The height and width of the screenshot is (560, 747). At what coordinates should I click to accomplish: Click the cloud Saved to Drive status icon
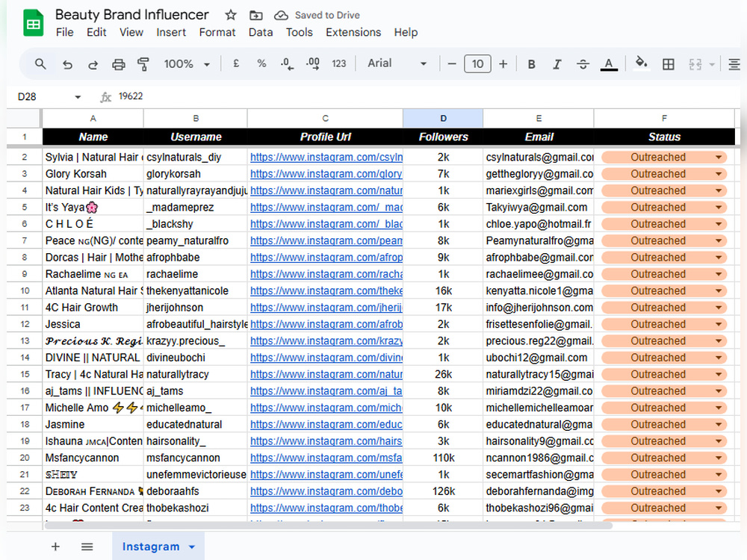pos(281,16)
